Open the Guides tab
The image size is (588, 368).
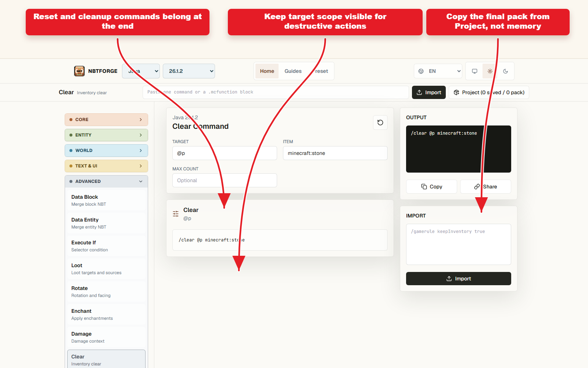(x=293, y=71)
